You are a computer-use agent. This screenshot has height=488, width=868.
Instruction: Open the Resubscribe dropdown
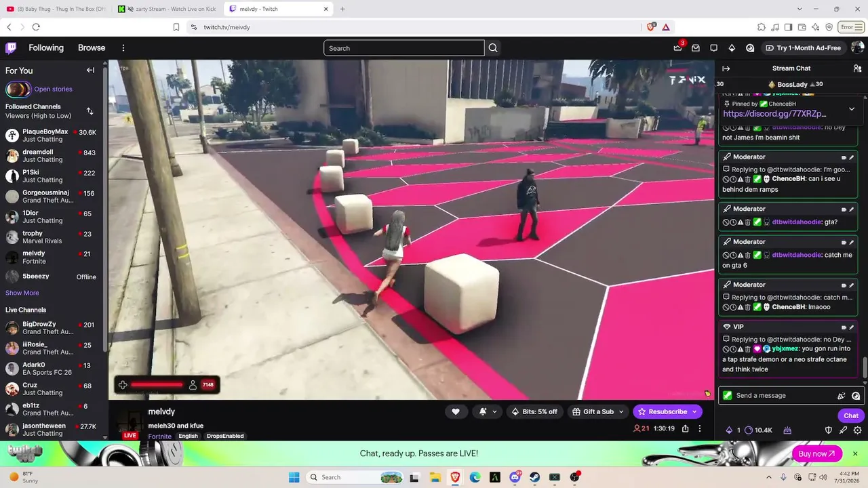pos(694,411)
